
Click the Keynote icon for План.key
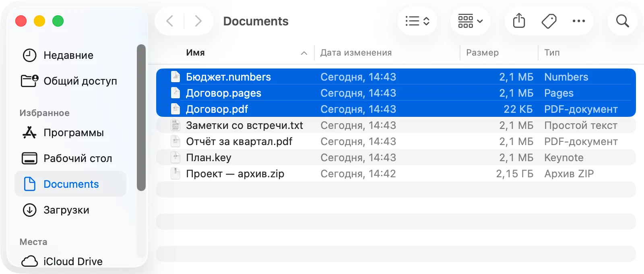pos(175,158)
